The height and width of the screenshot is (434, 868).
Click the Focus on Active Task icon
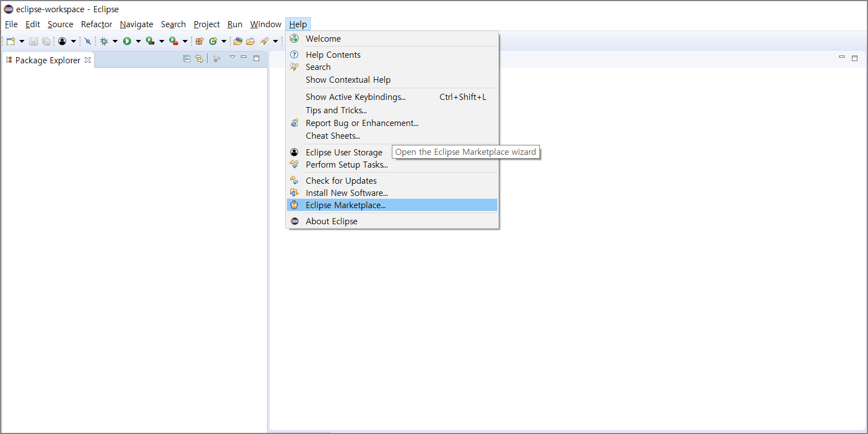pos(217,58)
